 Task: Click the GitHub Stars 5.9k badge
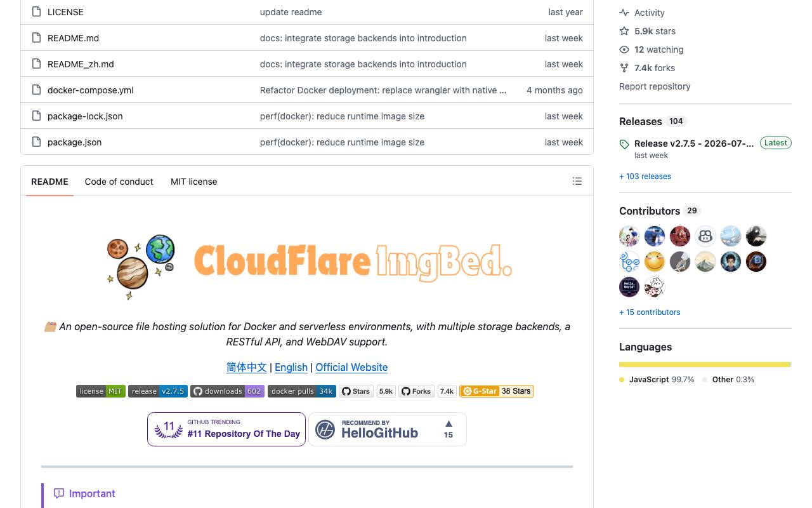(367, 391)
